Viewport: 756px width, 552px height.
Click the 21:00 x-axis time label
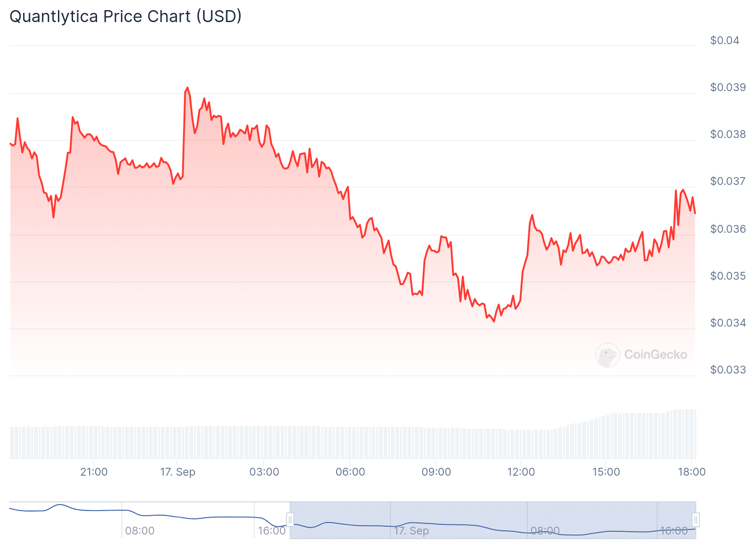tap(94, 472)
